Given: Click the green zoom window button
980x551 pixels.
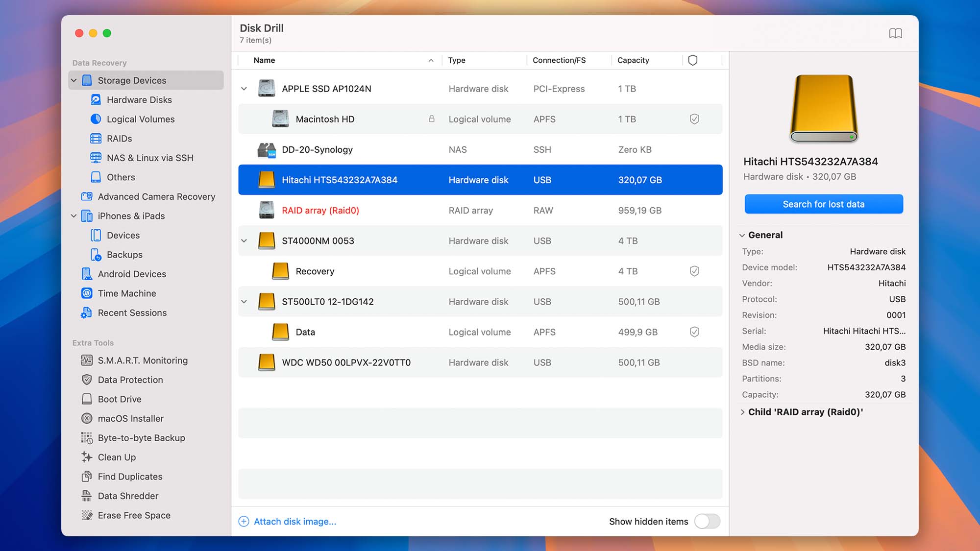Looking at the screenshot, I should point(107,33).
